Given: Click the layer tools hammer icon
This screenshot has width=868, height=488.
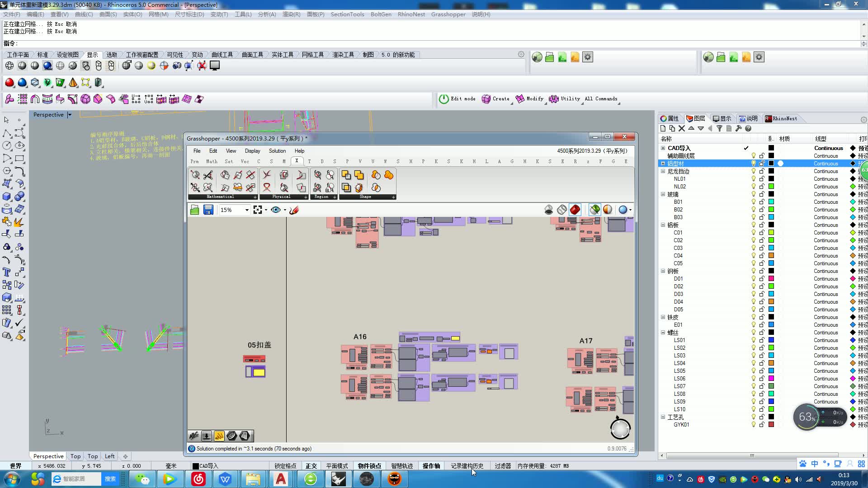Looking at the screenshot, I should pos(739,128).
